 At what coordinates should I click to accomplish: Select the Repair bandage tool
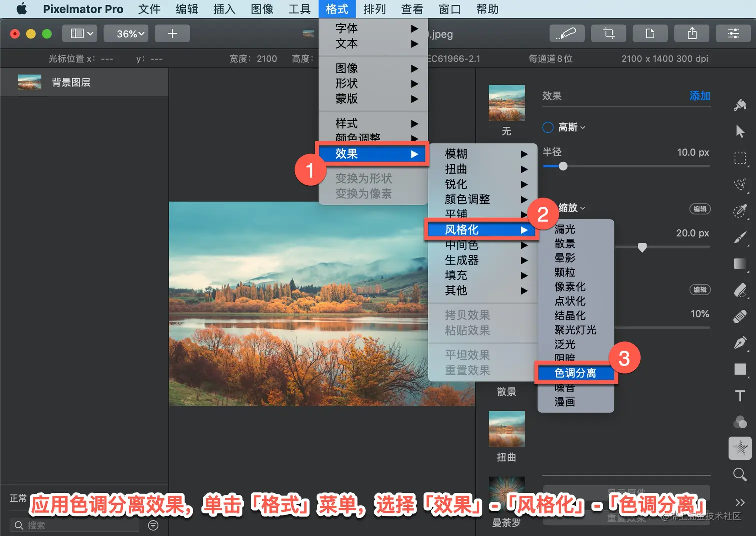pos(740,317)
